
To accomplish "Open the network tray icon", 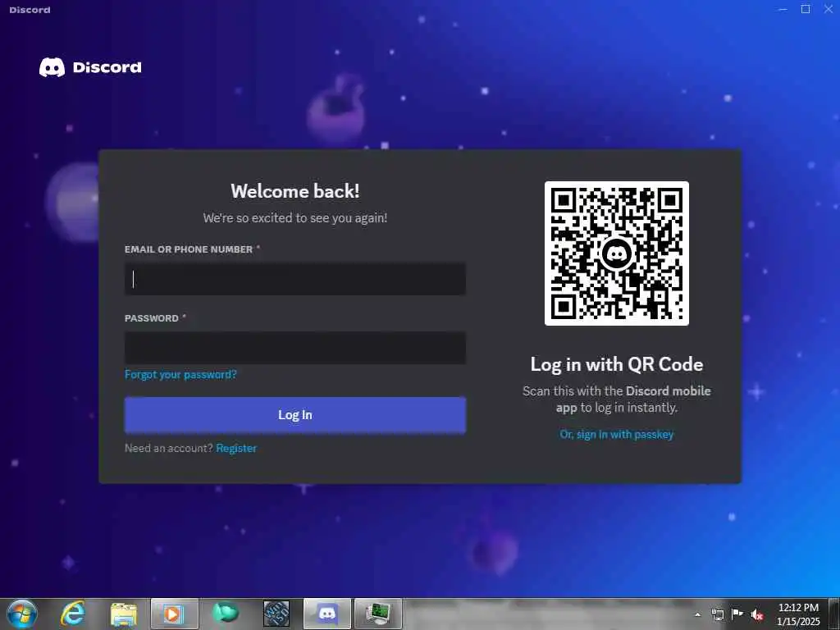I will pyautogui.click(x=717, y=614).
